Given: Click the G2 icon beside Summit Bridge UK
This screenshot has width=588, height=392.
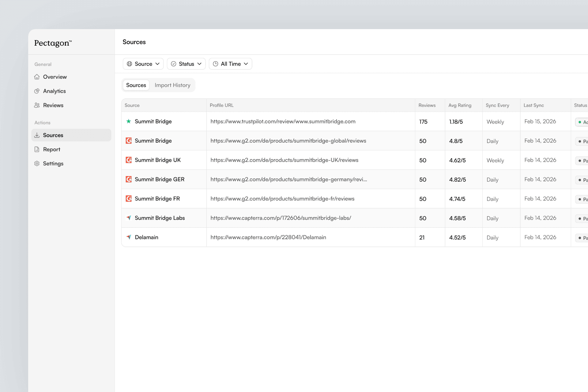Looking at the screenshot, I should pos(129,160).
